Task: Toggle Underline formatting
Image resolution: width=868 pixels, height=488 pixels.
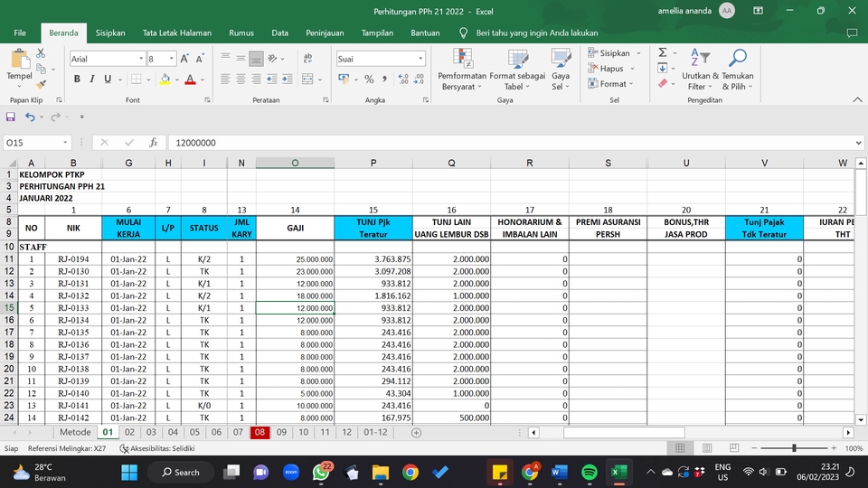Action: coord(108,80)
